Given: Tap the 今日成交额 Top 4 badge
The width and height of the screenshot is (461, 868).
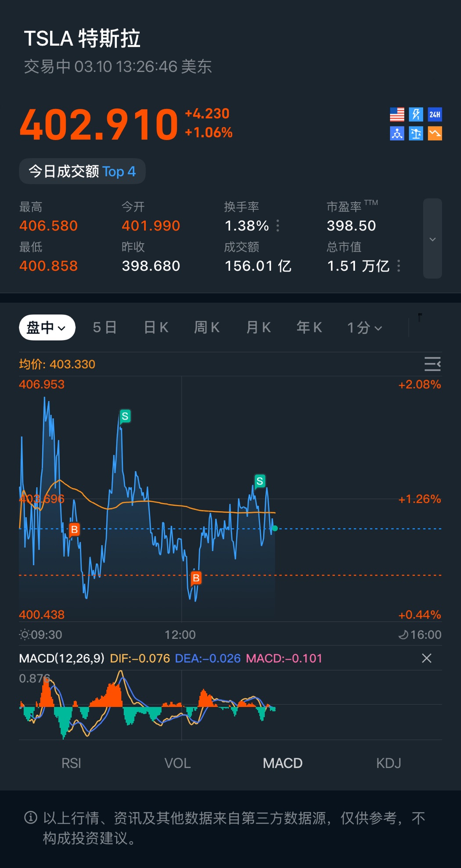Looking at the screenshot, I should click(x=82, y=171).
